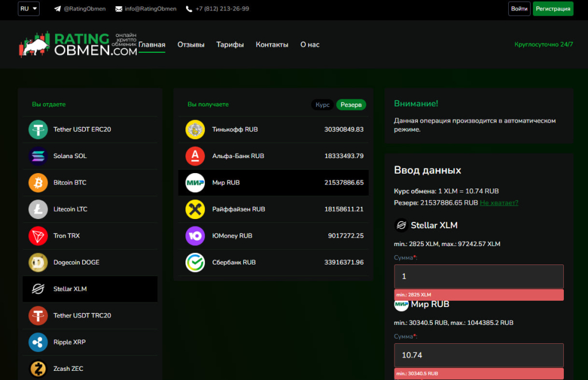Click the Ripple XRP coin icon

pyautogui.click(x=38, y=343)
